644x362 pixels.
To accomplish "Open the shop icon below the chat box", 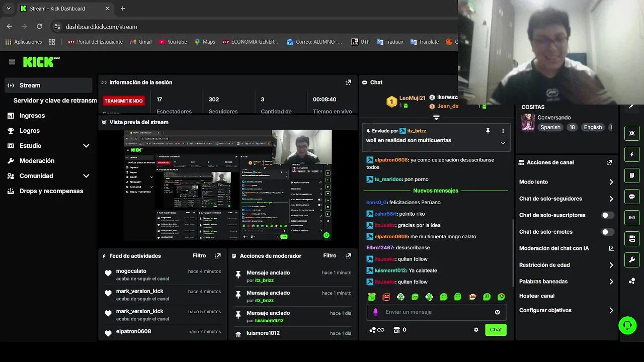I will click(x=396, y=330).
